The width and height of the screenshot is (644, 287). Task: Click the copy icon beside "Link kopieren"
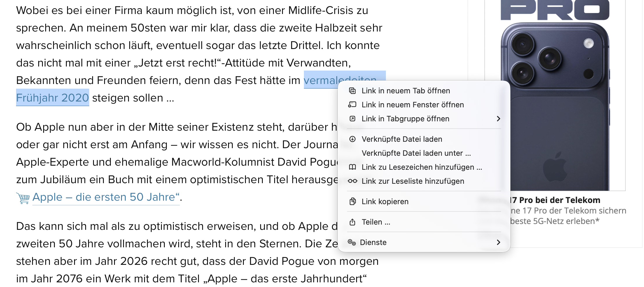tap(352, 201)
